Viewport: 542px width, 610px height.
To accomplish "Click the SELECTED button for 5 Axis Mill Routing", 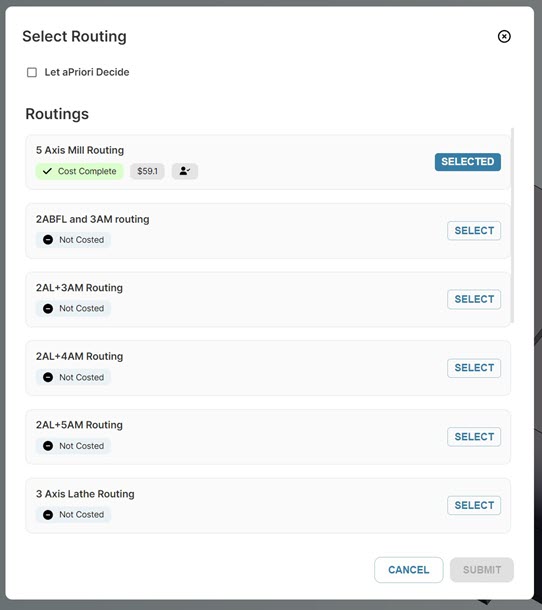I will click(x=468, y=162).
